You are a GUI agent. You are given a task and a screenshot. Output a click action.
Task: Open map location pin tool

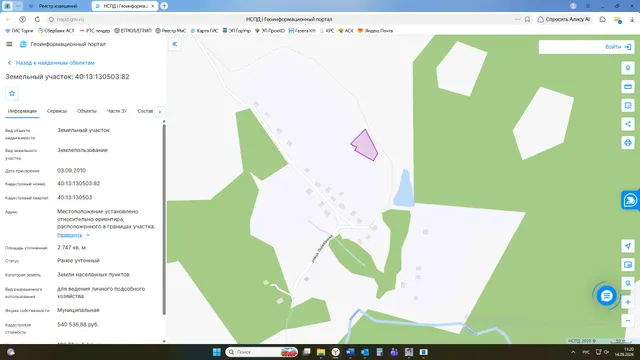[x=628, y=68]
